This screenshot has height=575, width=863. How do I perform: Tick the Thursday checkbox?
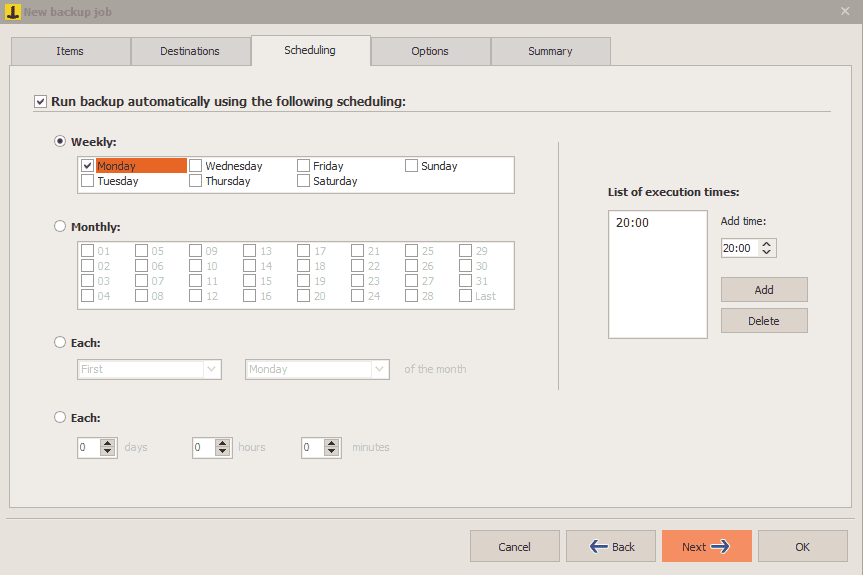pyautogui.click(x=195, y=180)
